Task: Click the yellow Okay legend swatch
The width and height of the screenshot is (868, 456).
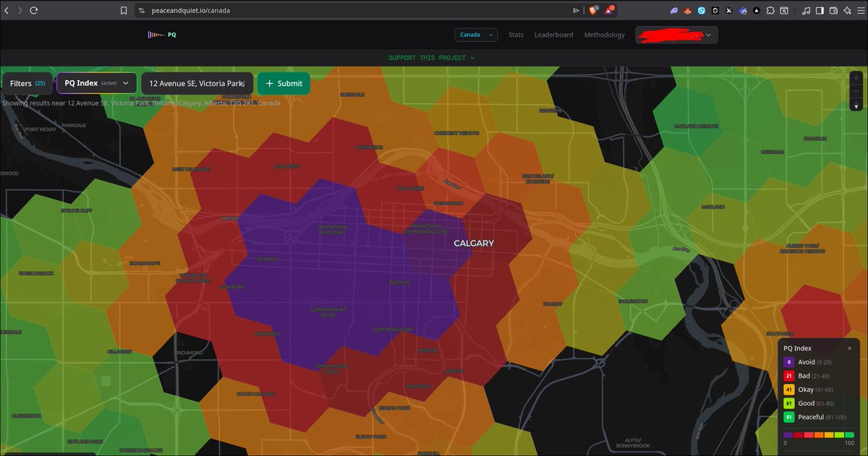Action: 789,390
